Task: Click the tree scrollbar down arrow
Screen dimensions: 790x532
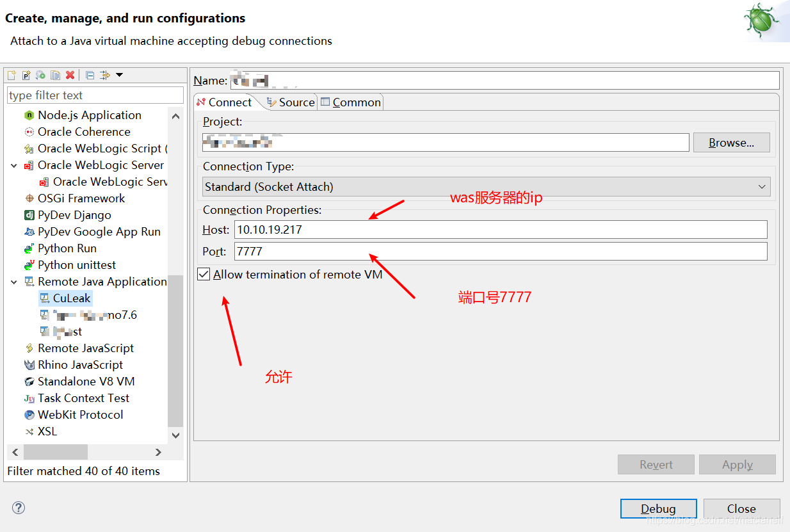Action: coord(175,435)
